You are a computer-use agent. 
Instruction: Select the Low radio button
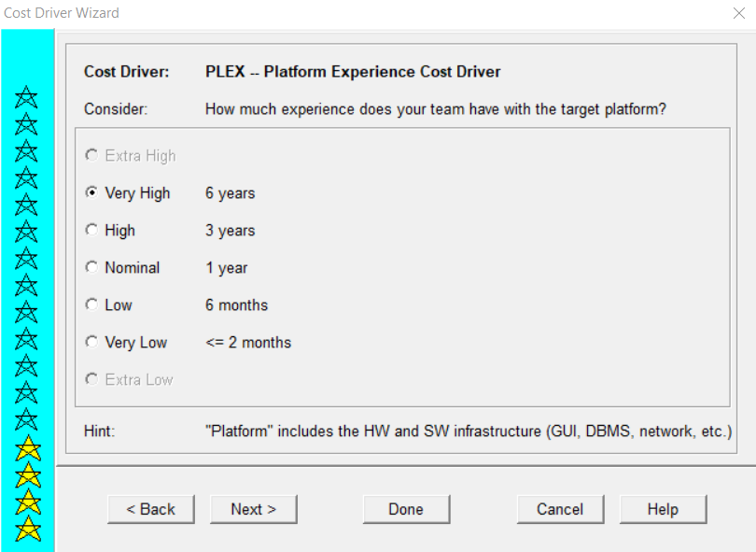[91, 304]
